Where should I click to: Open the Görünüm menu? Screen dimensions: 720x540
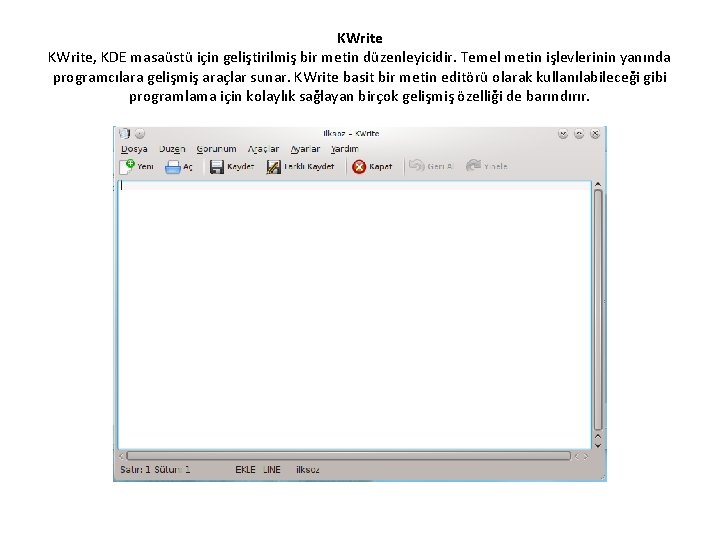[216, 149]
